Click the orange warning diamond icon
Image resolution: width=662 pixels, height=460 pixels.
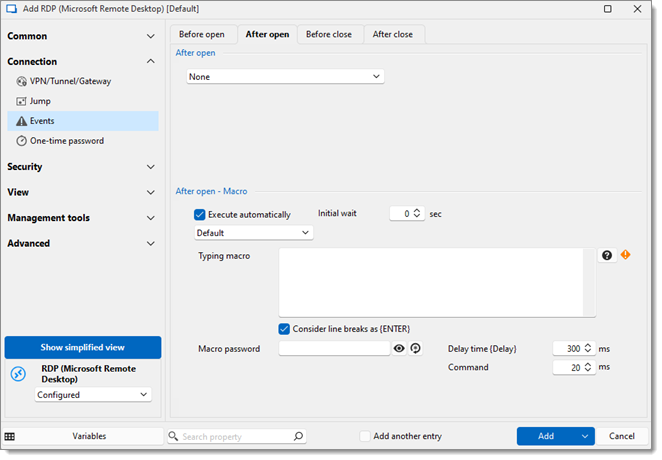(625, 255)
